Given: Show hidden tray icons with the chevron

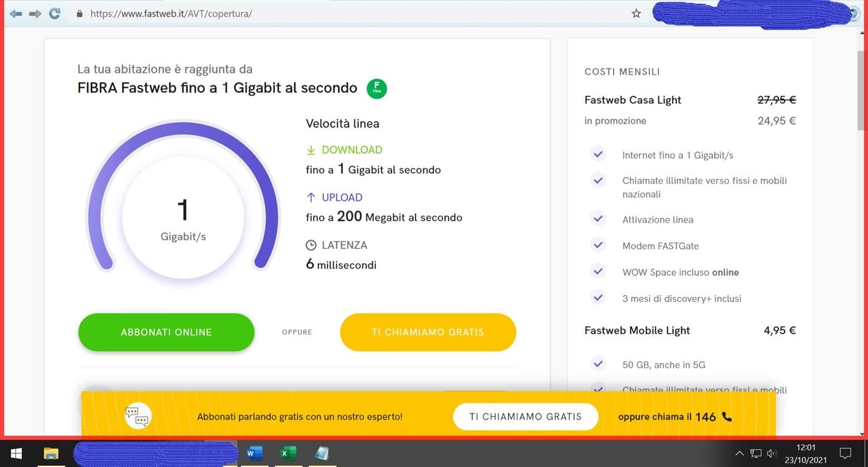Looking at the screenshot, I should pos(739,453).
